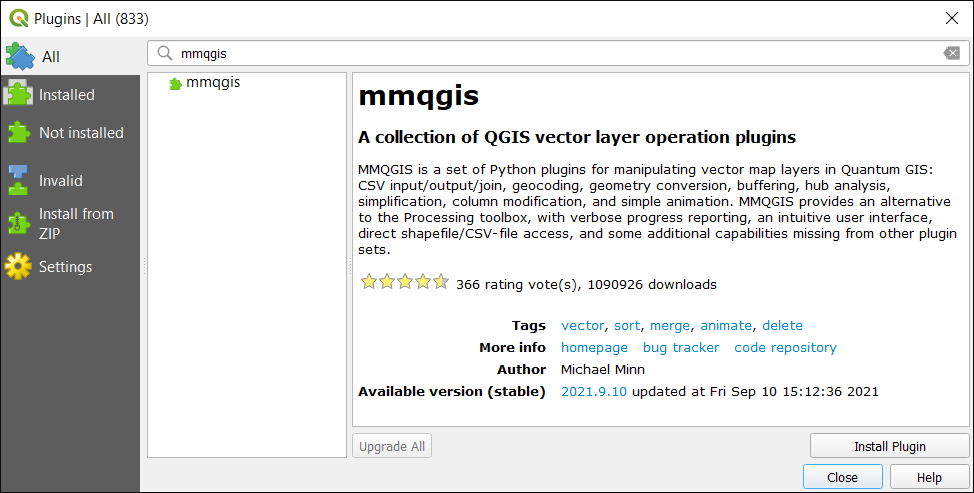This screenshot has width=974, height=493.
Task: Open the All plugins tab
Action: coord(70,57)
